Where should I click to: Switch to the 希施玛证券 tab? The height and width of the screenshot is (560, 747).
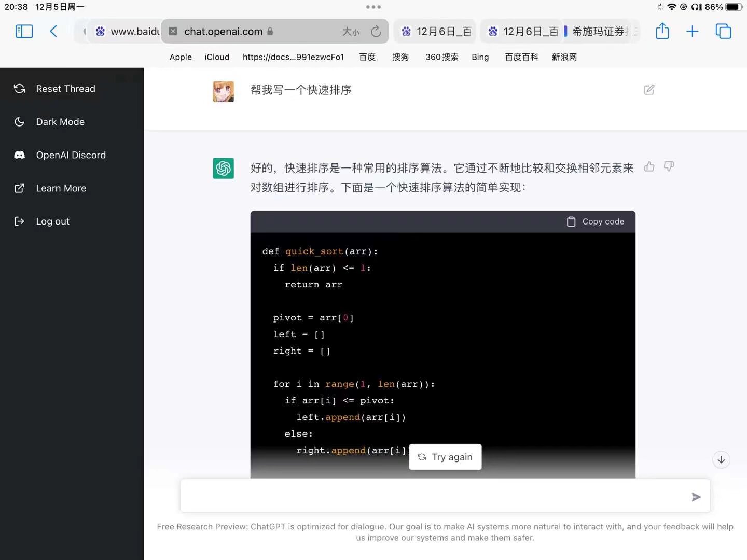click(x=601, y=32)
